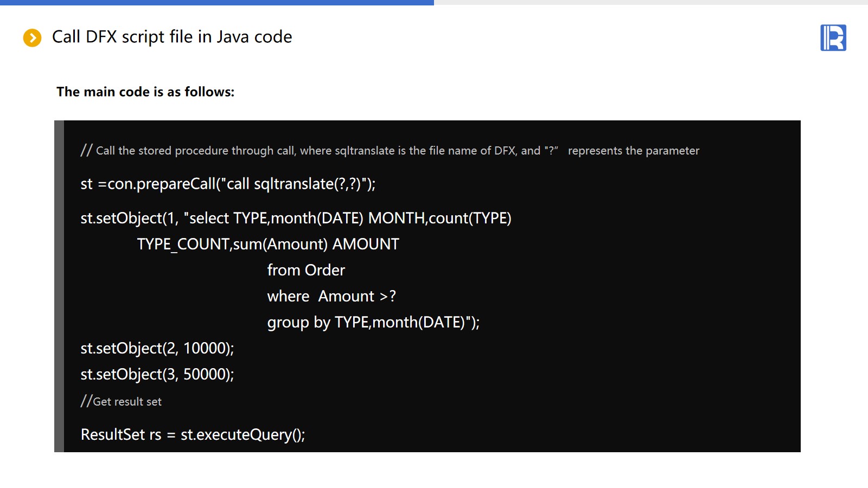The height and width of the screenshot is (488, 868).
Task: Click the st.setObject(1, "select TYPE line
Action: [296, 218]
